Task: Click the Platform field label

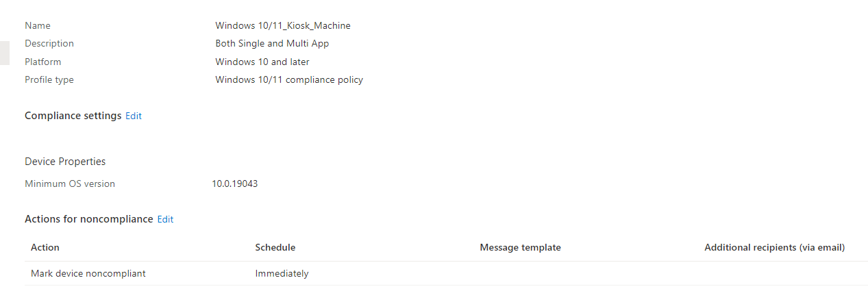Action: coord(43,62)
